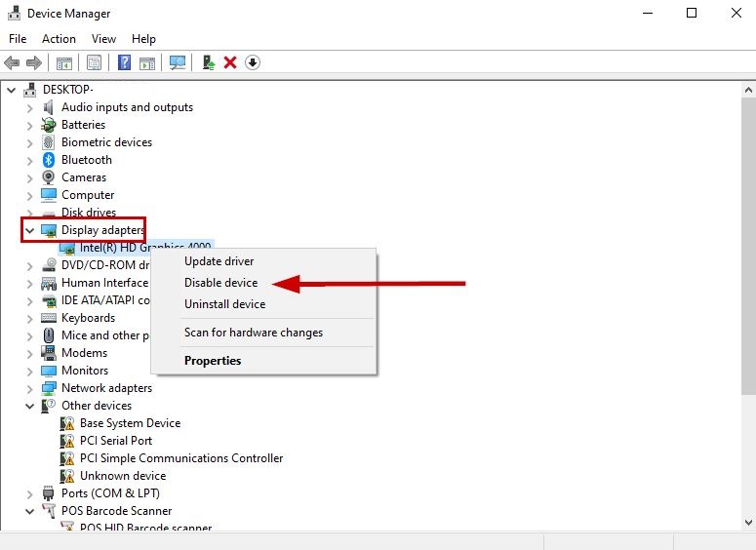Select Update driver in context menu

[219, 261]
